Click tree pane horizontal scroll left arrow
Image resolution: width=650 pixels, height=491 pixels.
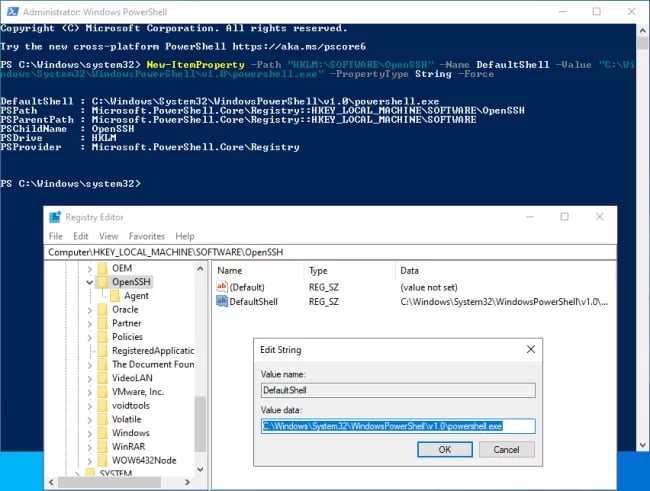pos(51,482)
